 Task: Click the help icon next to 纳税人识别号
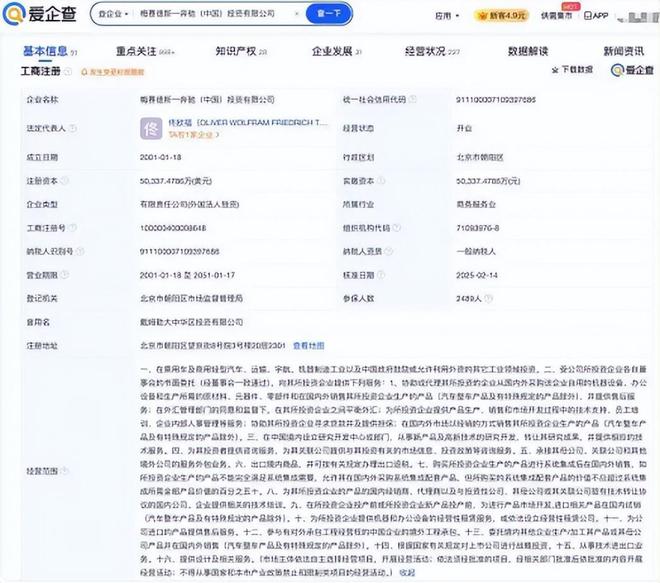[x=80, y=251]
